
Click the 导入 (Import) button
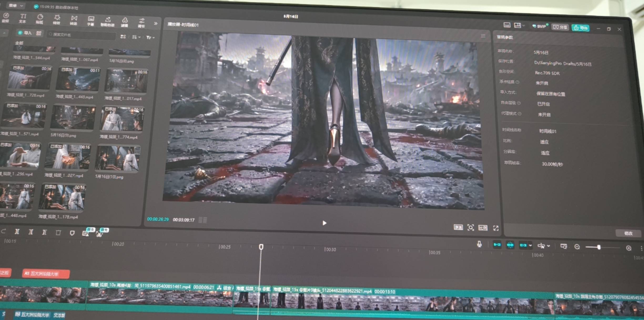(x=24, y=33)
